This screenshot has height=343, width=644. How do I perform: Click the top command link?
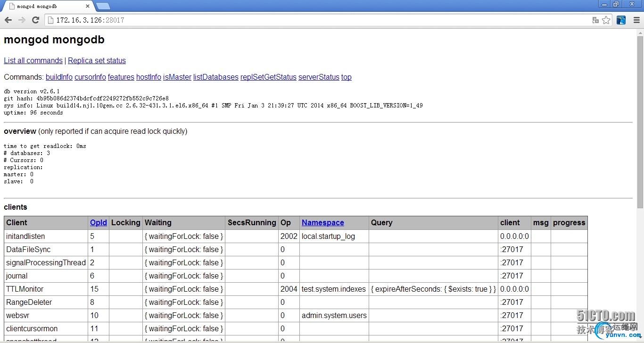347,77
